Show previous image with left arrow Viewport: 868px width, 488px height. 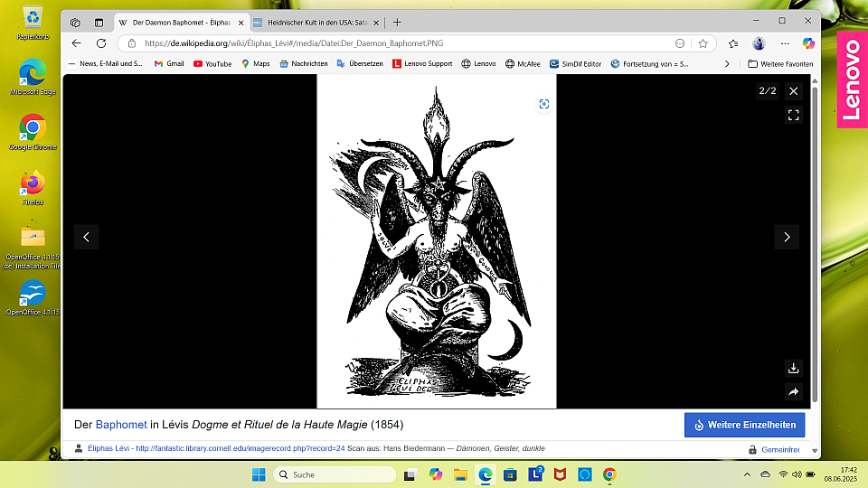click(87, 237)
